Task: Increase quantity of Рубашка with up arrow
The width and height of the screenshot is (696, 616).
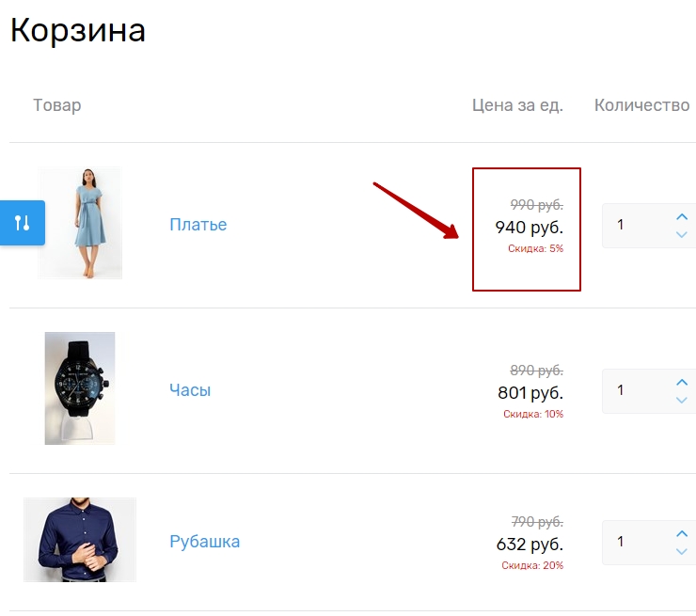Action: tap(682, 534)
